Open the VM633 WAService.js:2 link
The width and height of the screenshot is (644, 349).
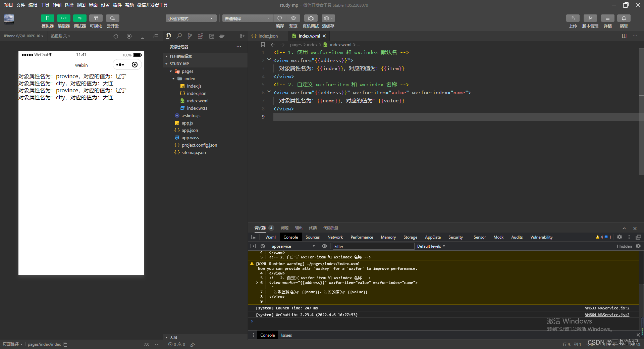pos(607,308)
